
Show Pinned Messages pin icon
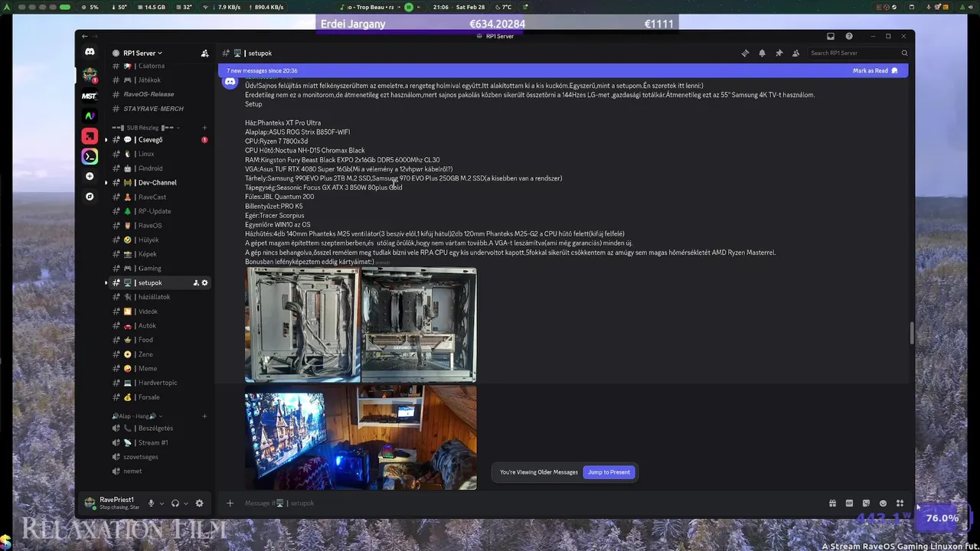coord(779,54)
